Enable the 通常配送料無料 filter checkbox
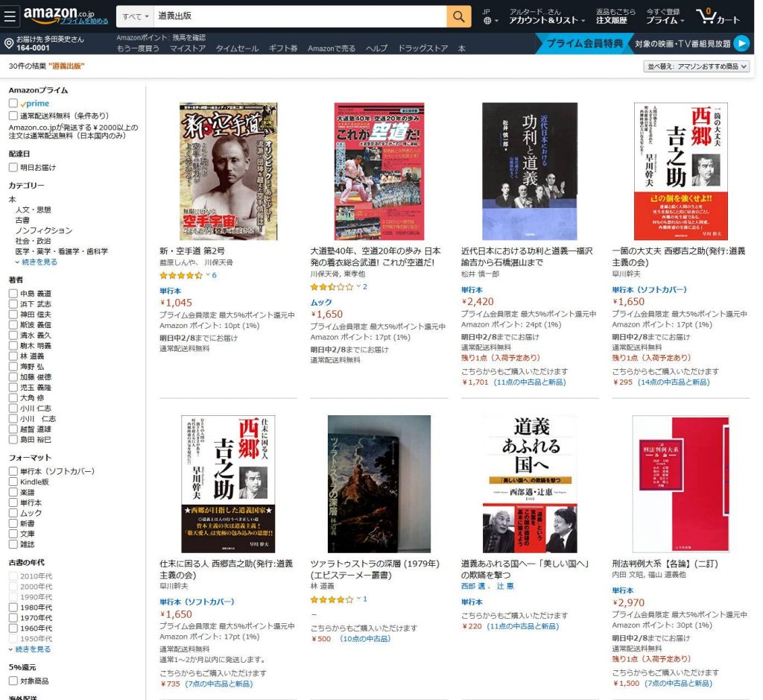The width and height of the screenshot is (763, 700). coord(13,116)
